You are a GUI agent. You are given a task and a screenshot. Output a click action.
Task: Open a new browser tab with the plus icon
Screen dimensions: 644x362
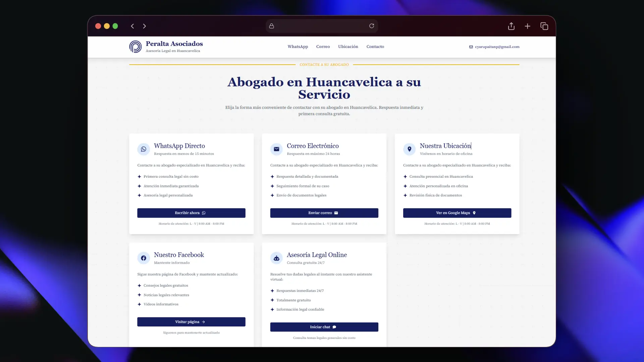pos(527,26)
